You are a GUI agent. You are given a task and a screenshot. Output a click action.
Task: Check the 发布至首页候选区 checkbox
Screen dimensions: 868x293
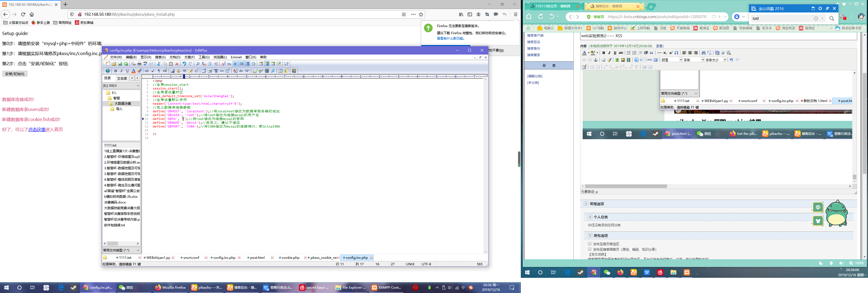click(x=590, y=243)
